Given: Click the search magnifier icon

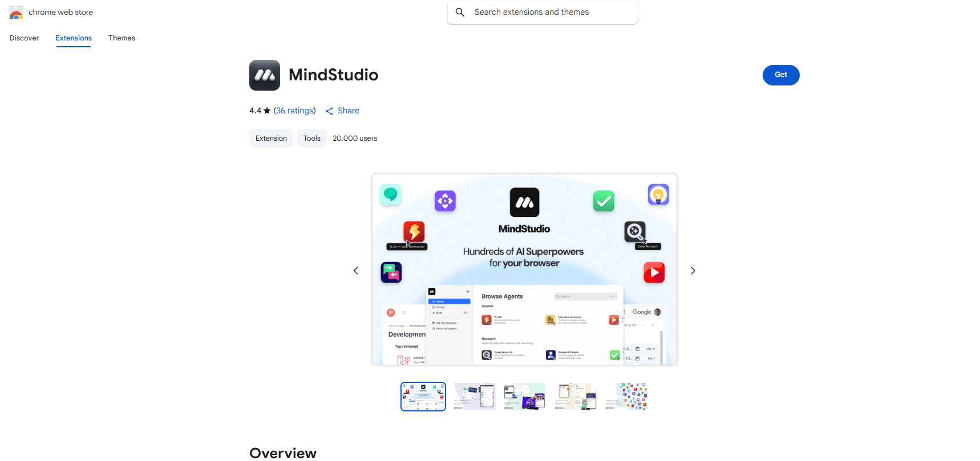Looking at the screenshot, I should click(x=460, y=12).
